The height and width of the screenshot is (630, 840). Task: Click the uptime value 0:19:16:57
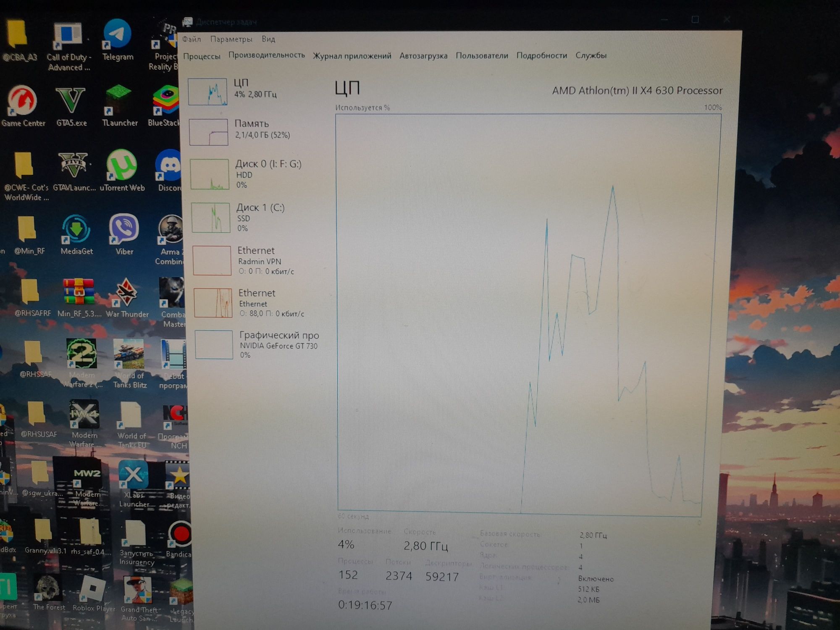365,605
